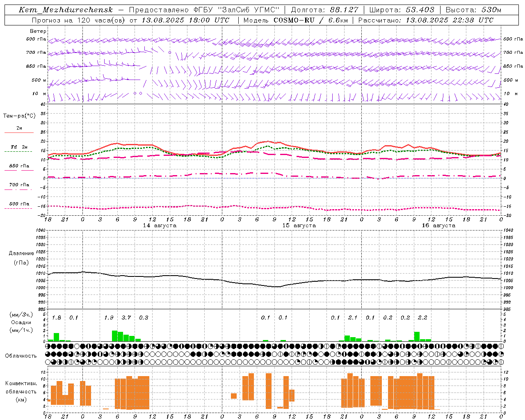Click the 3-hour precipitation value '1.8'
Image resolution: width=525 pixels, height=420 pixels.
pyautogui.click(x=56, y=318)
